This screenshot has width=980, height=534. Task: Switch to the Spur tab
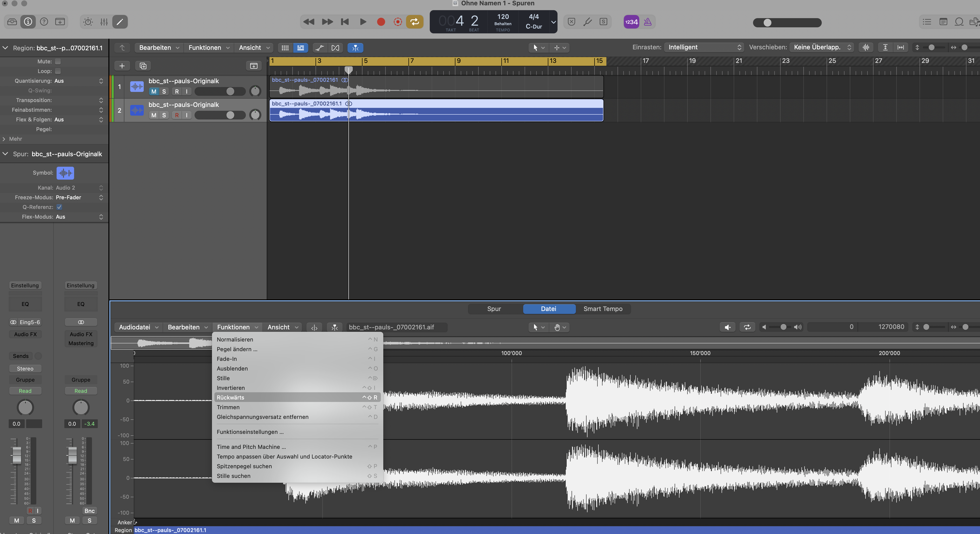click(494, 309)
